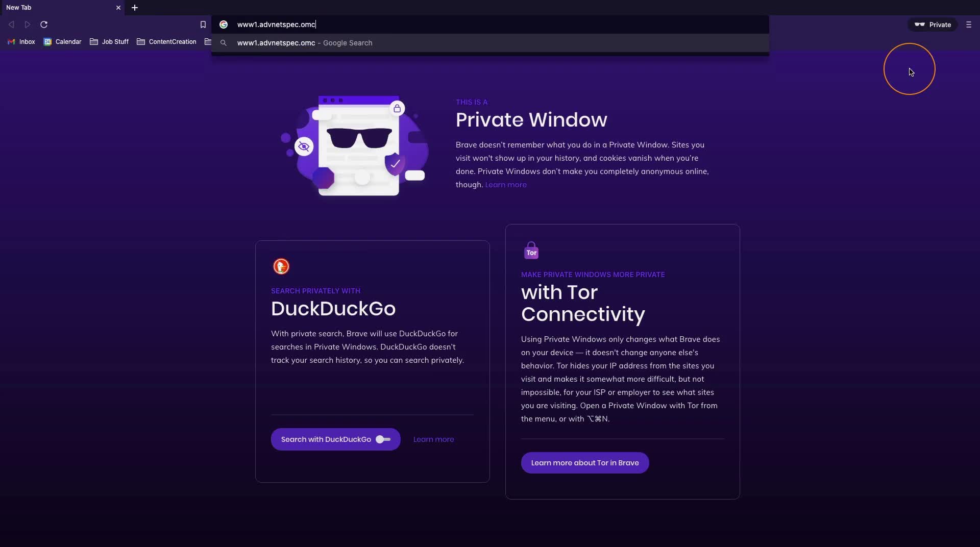980x547 pixels.
Task: Click the bookmark this page icon
Action: point(203,24)
